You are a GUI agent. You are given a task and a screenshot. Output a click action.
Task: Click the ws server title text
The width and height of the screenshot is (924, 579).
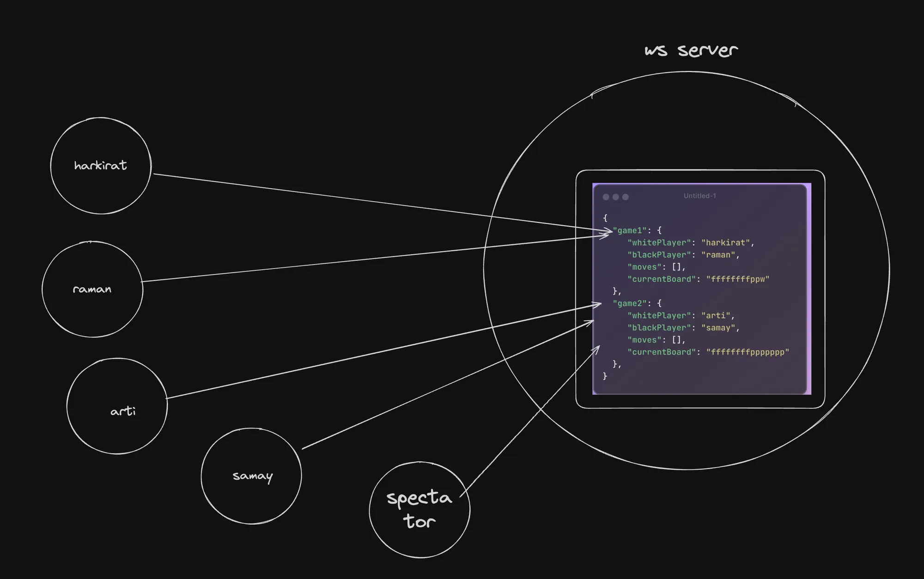coord(691,50)
